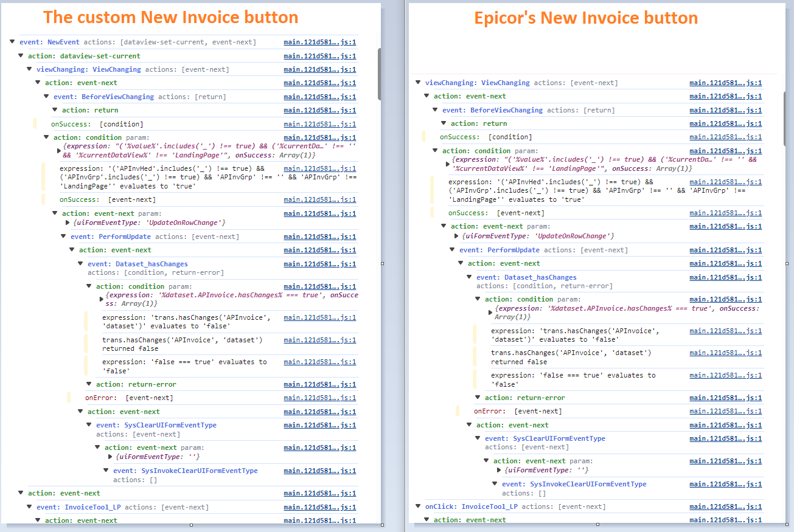Collapse 'event: InvoiceTool_LP' in the custom button panel
This screenshot has width=794, height=532.
click(x=30, y=507)
